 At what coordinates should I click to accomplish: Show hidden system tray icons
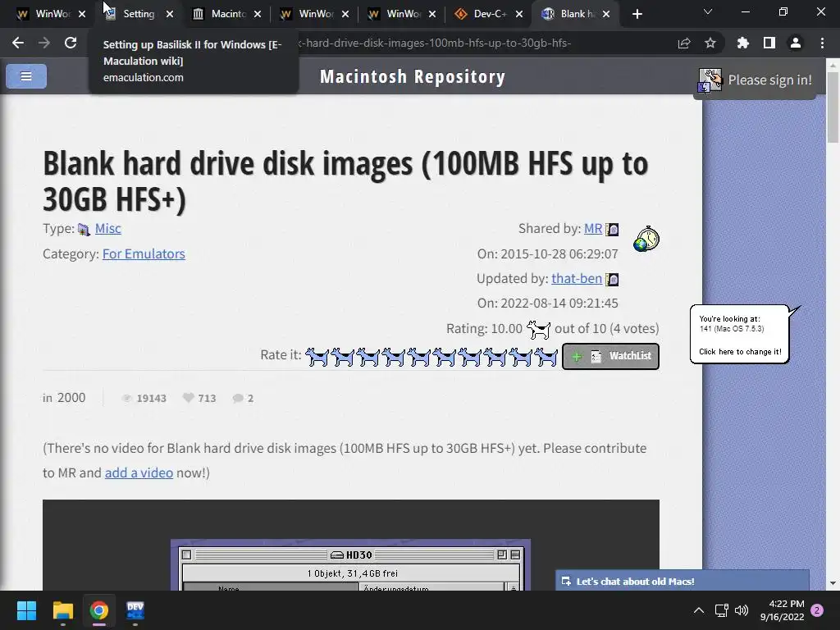(x=699, y=609)
